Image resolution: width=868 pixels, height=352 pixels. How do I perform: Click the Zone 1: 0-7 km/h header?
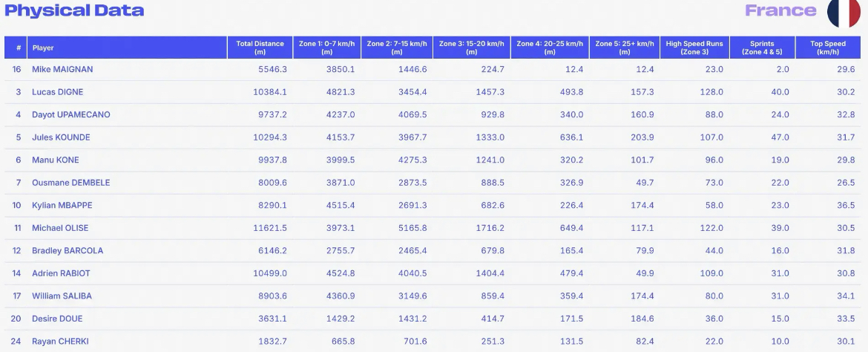pos(326,48)
